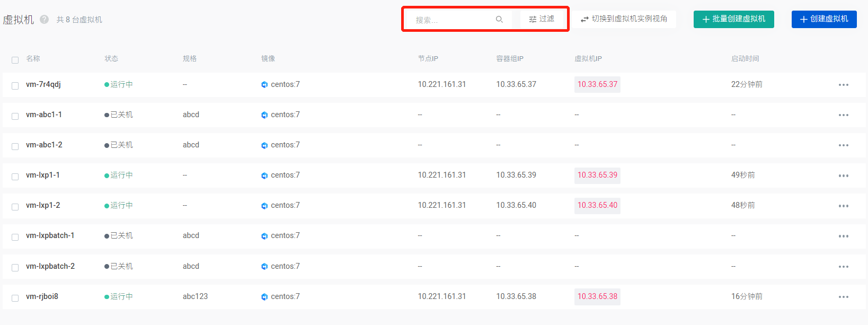Sort by the 名称 column header

[x=33, y=59]
